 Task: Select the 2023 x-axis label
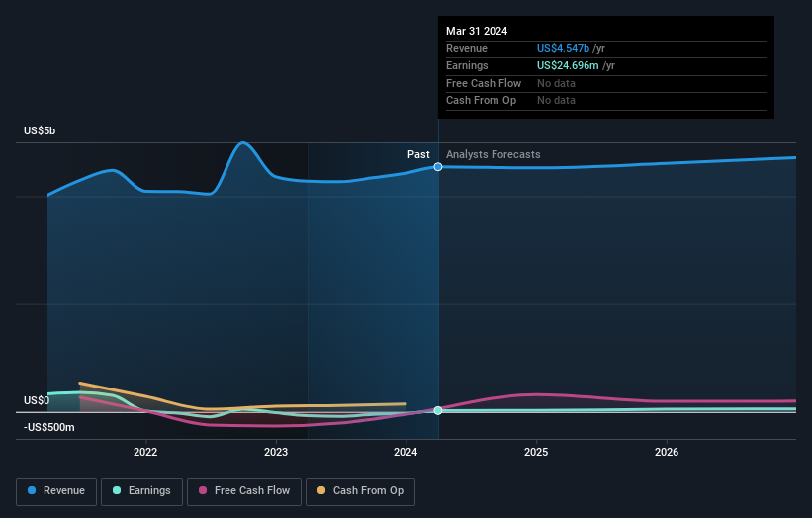click(276, 452)
